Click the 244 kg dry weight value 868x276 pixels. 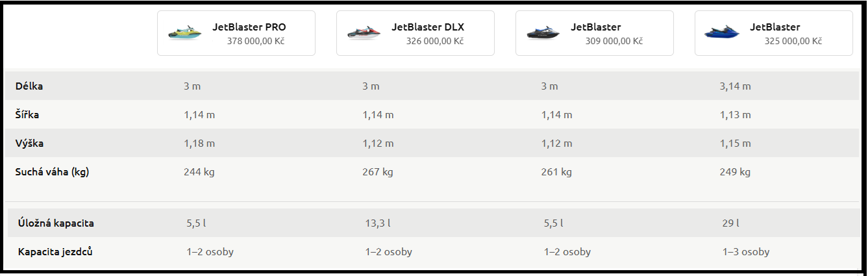[199, 172]
